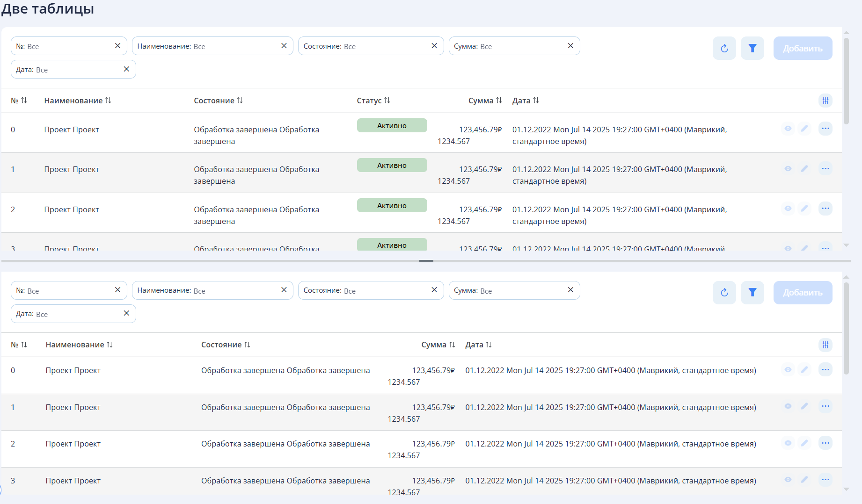Open Наименование filter dropdown in top table
862x504 pixels.
pos(212,46)
